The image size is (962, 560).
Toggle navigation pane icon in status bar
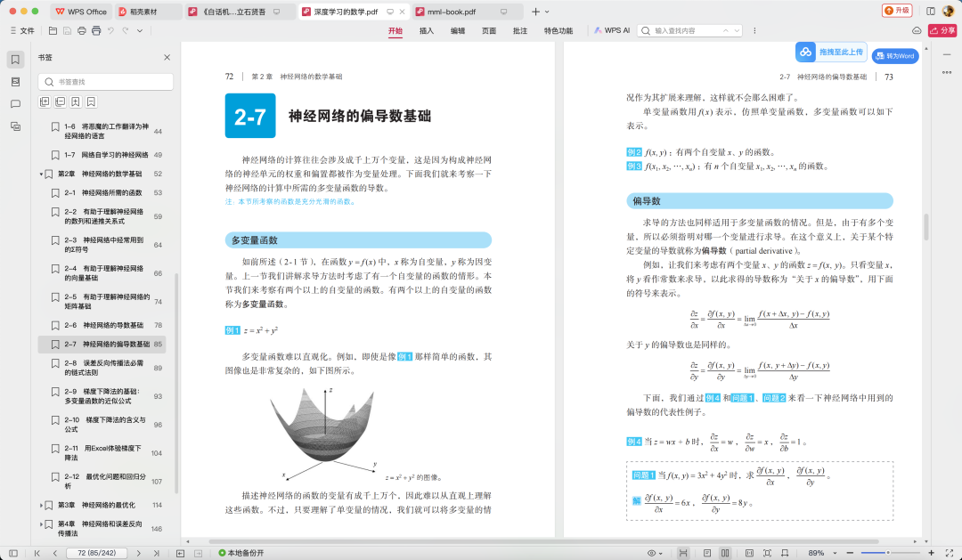click(13, 553)
